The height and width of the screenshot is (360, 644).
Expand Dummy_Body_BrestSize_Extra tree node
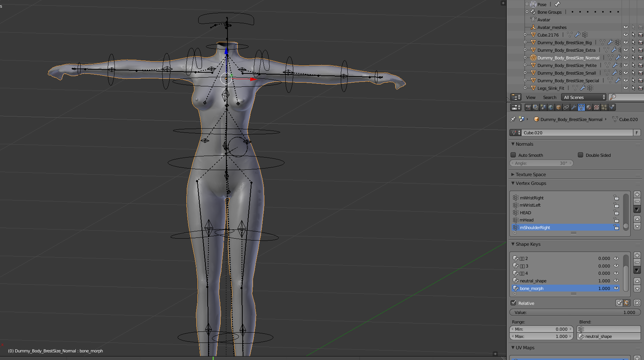point(525,50)
